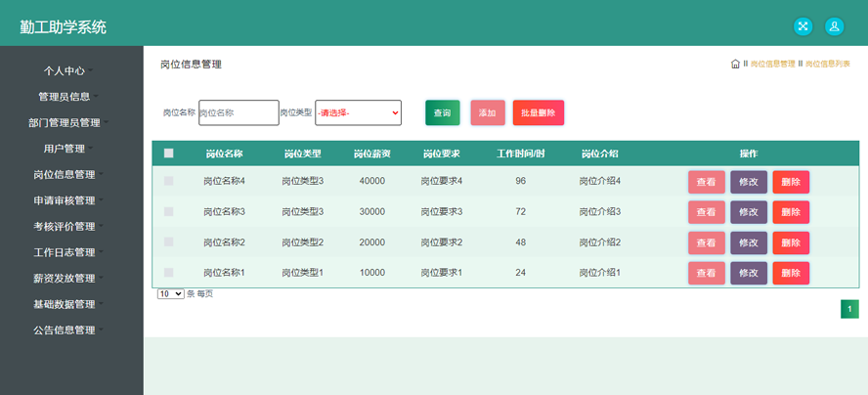Select the checkbox for 岗位名称1 row
This screenshot has width=868, height=395.
pos(169,273)
